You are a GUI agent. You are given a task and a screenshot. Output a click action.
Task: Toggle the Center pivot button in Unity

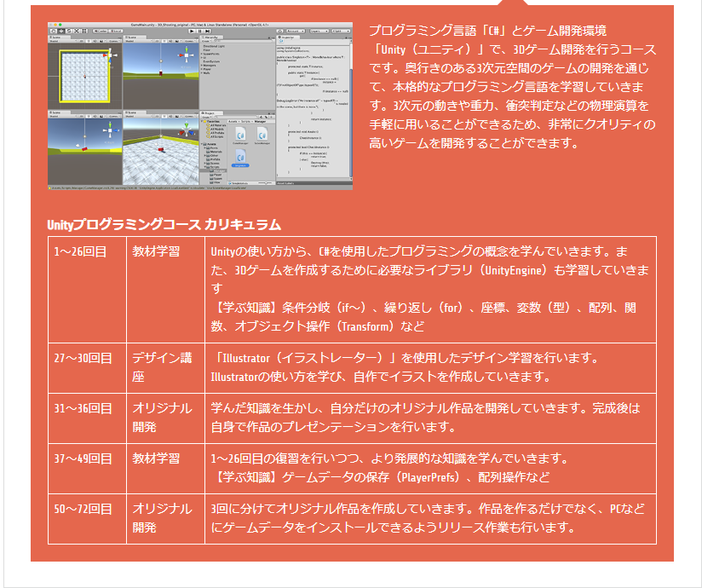click(x=100, y=31)
